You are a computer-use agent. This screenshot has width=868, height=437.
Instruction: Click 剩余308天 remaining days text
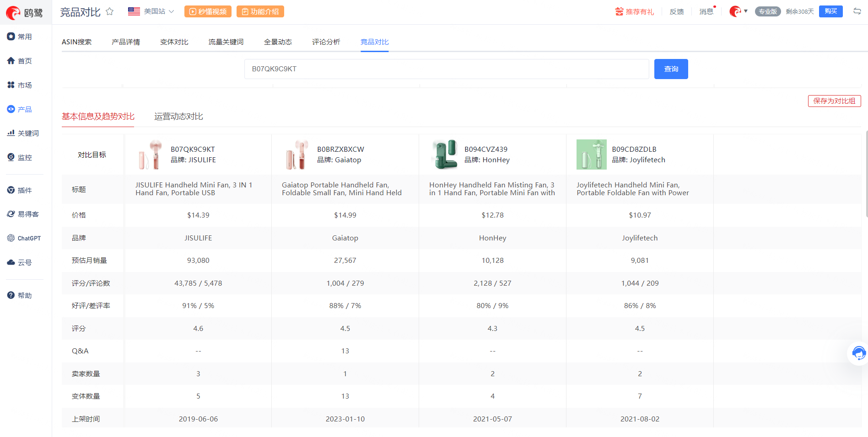[800, 11]
